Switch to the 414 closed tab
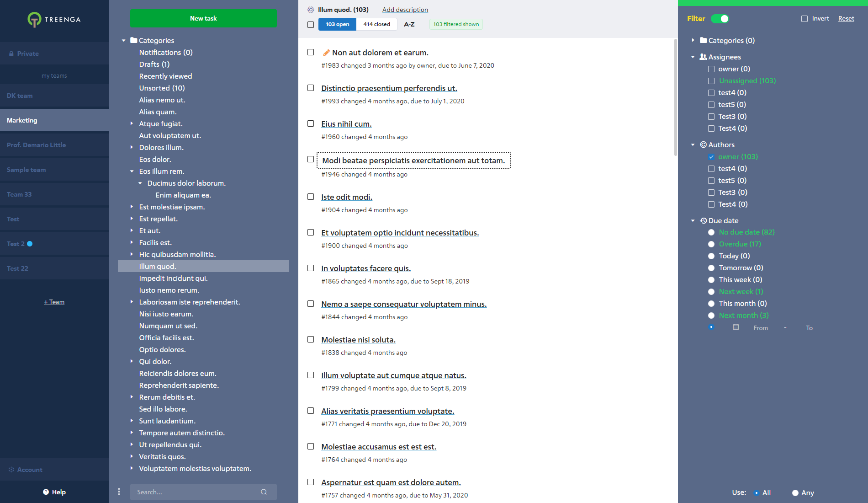Image resolution: width=868 pixels, height=503 pixels. coord(376,24)
